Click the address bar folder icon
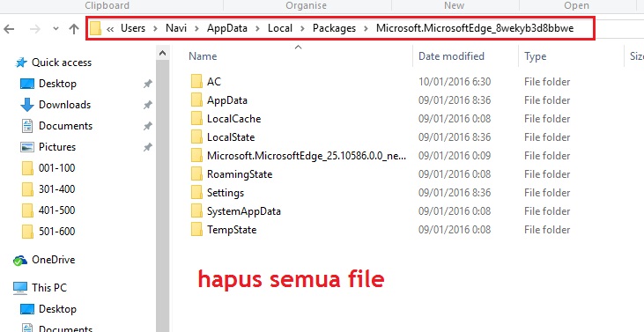The image size is (644, 332). coord(95,28)
